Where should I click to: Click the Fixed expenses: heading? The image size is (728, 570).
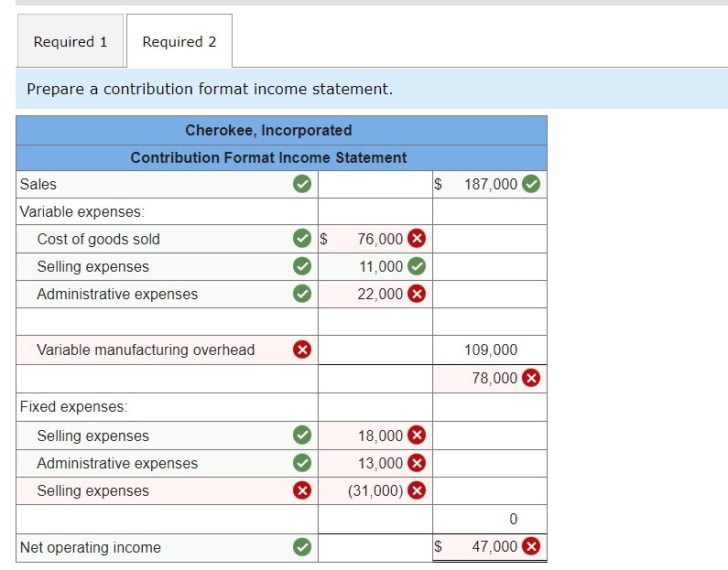73,407
